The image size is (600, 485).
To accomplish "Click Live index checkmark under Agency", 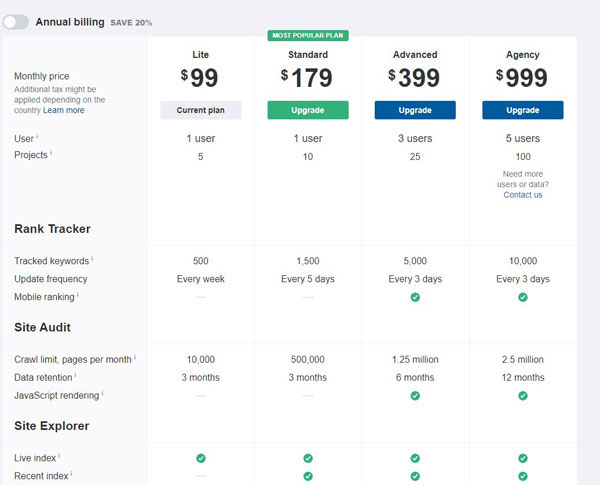I will [523, 458].
